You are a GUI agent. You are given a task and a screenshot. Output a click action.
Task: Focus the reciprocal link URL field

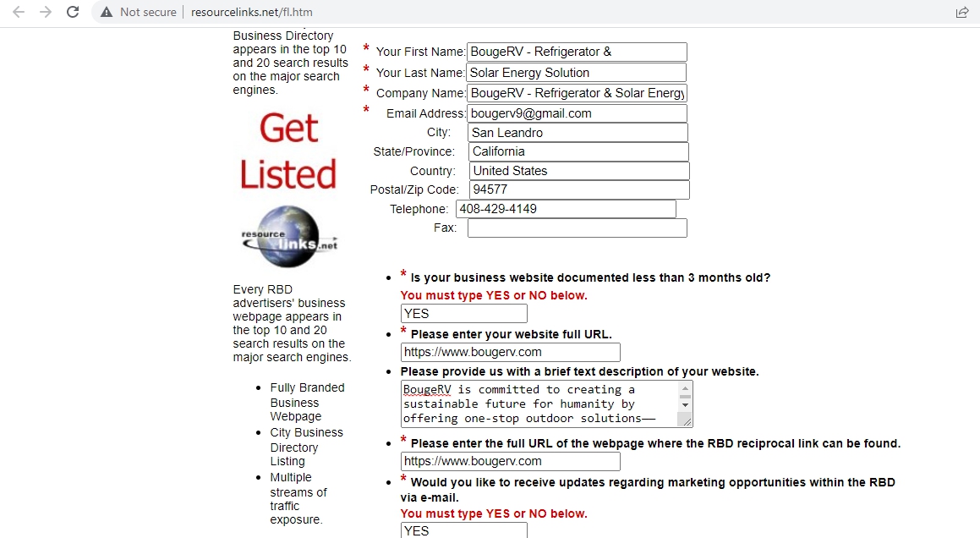[510, 461]
